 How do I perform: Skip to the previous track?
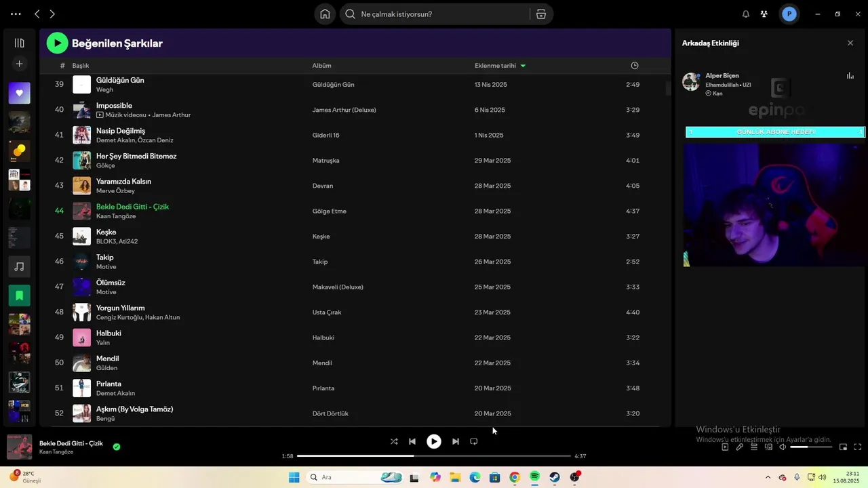412,441
